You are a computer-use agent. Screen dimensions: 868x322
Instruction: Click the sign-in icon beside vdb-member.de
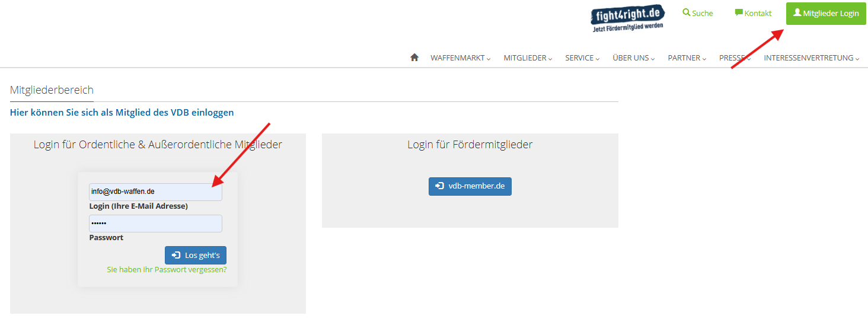pyautogui.click(x=439, y=186)
